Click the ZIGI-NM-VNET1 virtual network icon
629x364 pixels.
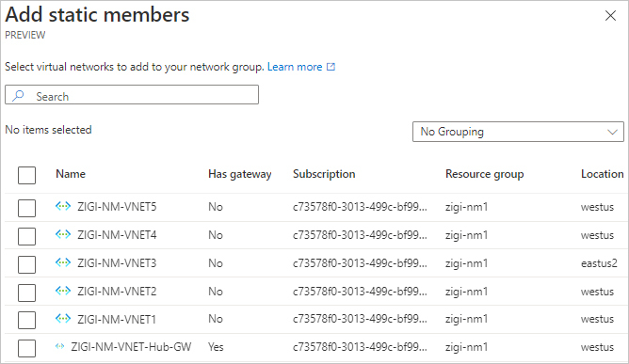pyautogui.click(x=63, y=319)
